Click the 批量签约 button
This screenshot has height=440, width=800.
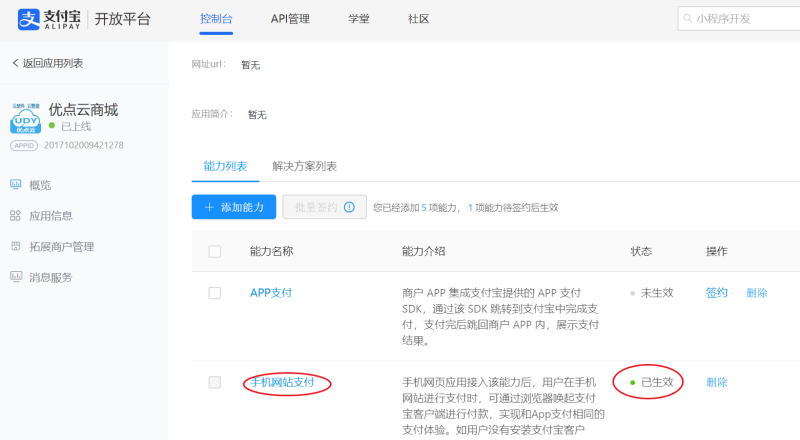[x=324, y=207]
